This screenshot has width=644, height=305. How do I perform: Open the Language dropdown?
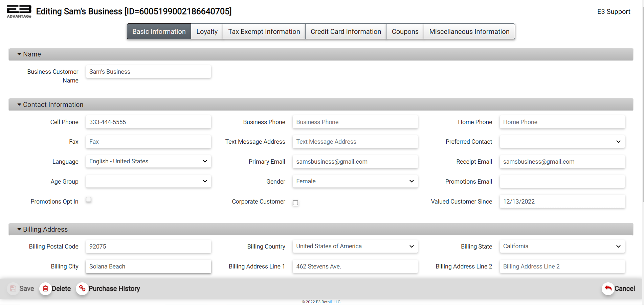pyautogui.click(x=148, y=161)
